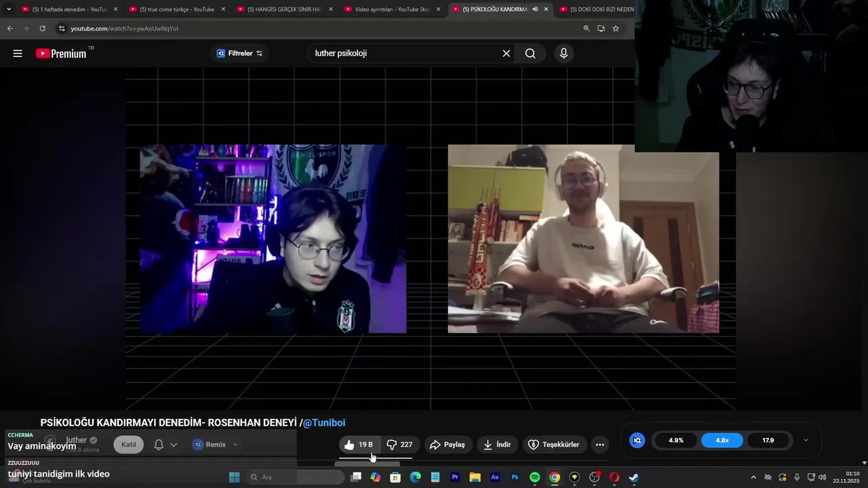The width and height of the screenshot is (868, 488).
Task: Click the Chrome icon on the taskbar
Action: click(555, 477)
